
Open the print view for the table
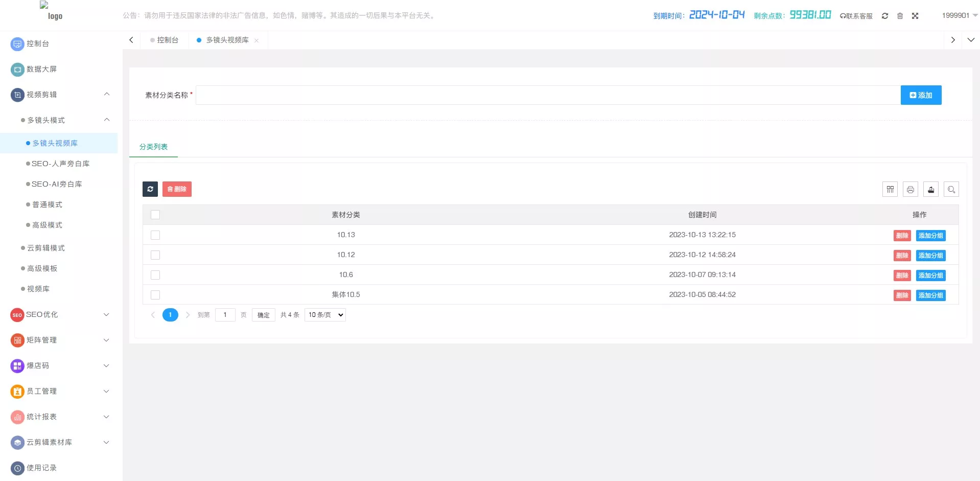911,189
